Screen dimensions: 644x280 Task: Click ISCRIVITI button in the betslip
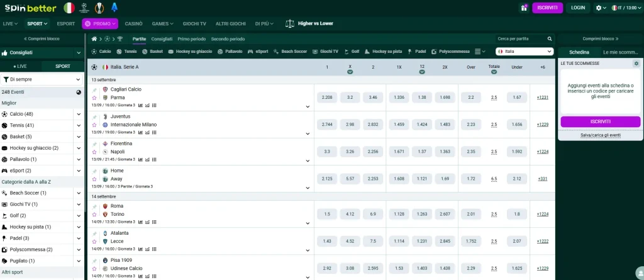click(x=601, y=121)
